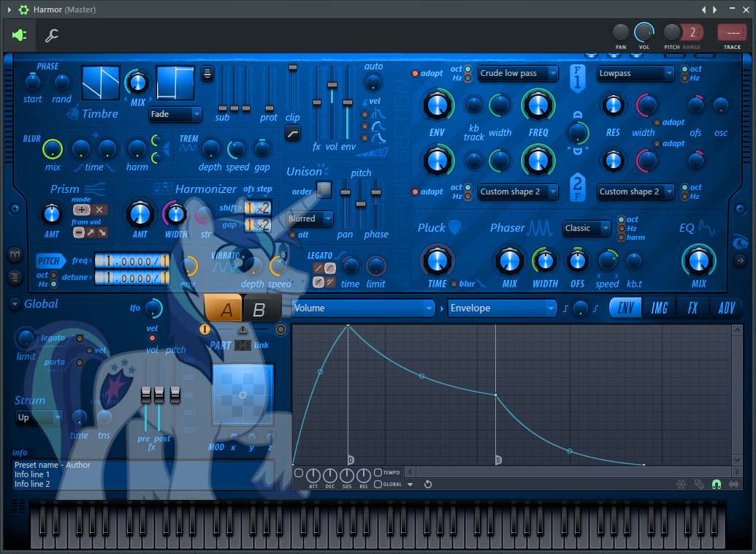
Task: Select part A tab
Action: [x=224, y=308]
